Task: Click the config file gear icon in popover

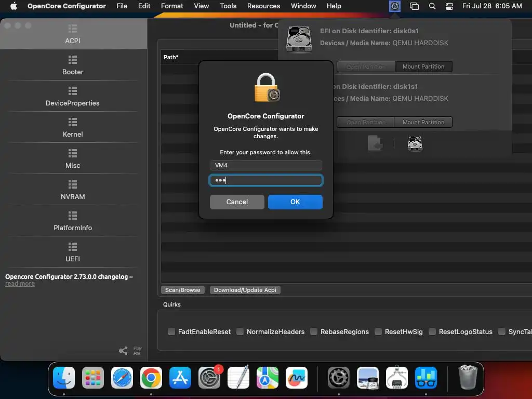Action: click(x=375, y=143)
